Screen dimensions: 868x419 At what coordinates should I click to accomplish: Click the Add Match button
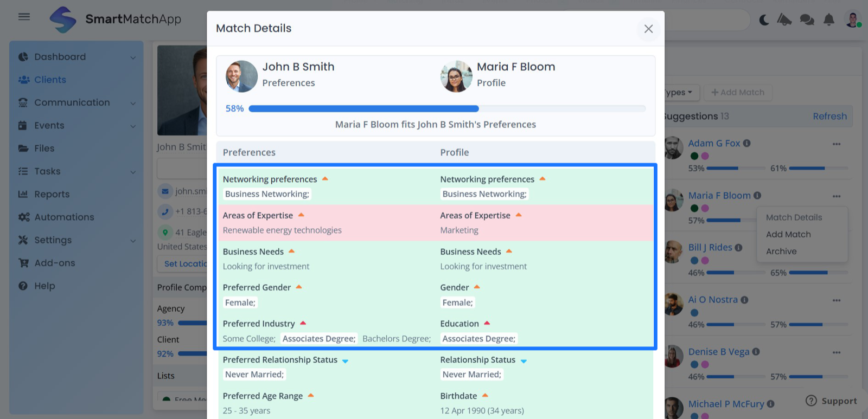(738, 92)
